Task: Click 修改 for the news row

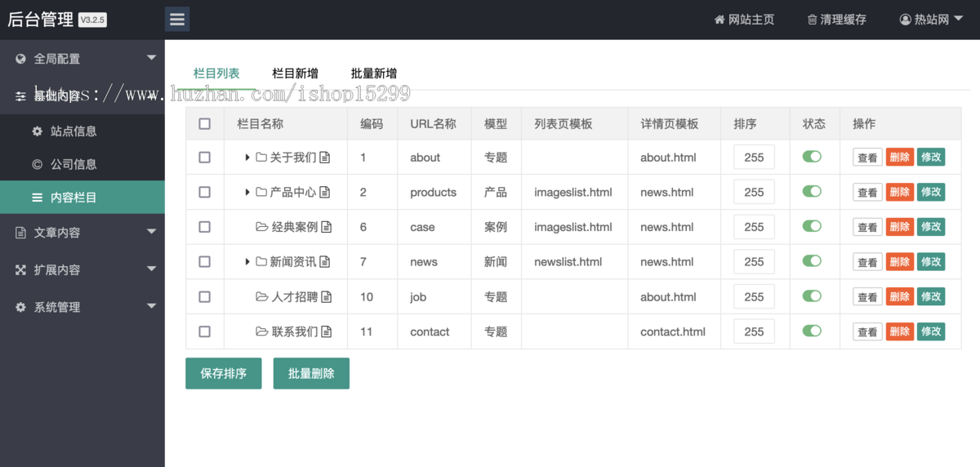Action: pyautogui.click(x=931, y=261)
